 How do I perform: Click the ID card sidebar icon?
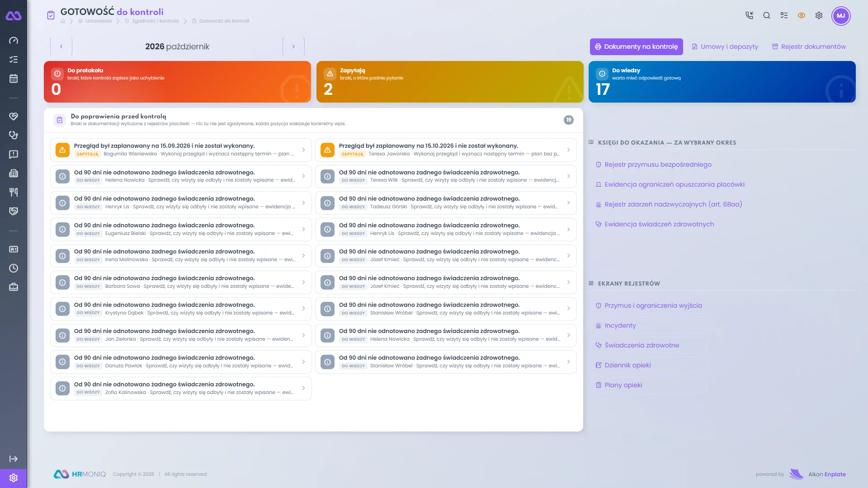14,249
